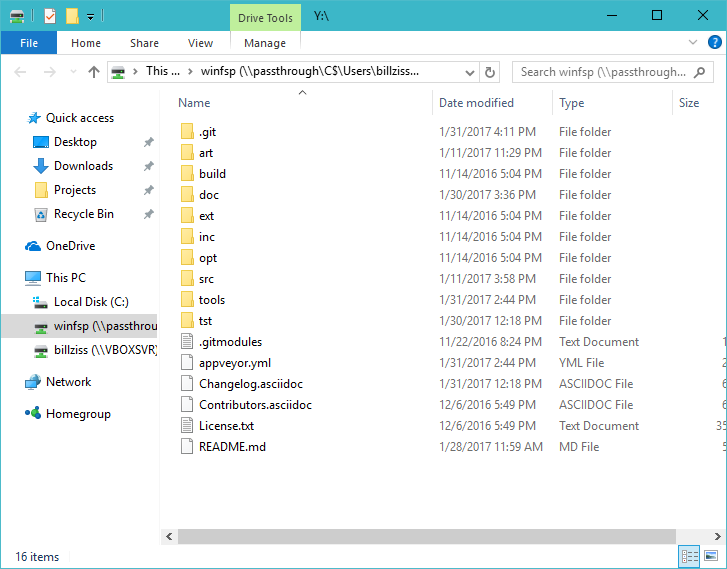This screenshot has width=727, height=569.
Task: Open the Manage Drive Tools tab
Action: click(x=265, y=43)
